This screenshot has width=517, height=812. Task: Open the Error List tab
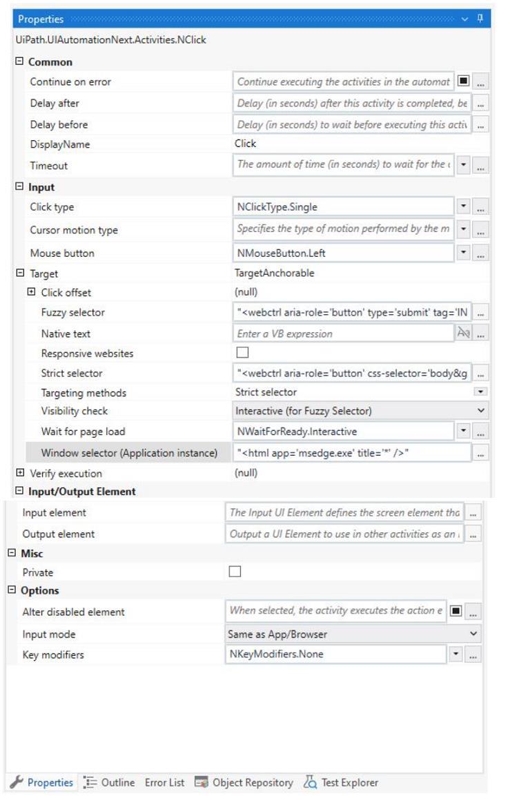(164, 782)
